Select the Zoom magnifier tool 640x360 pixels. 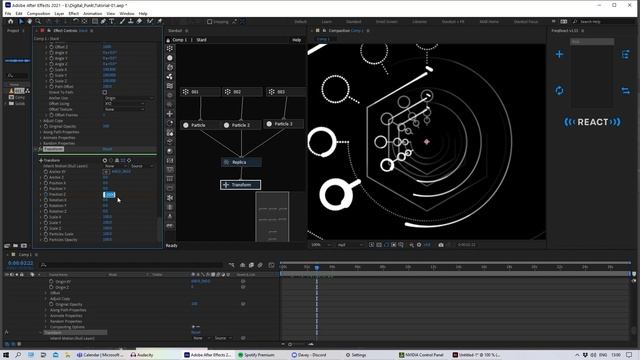click(38, 21)
